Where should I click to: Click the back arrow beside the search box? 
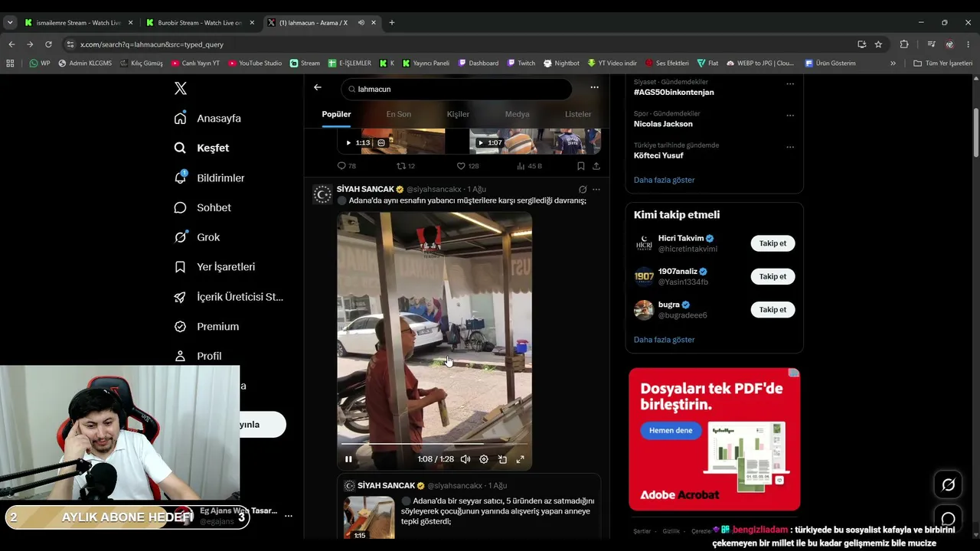(318, 88)
